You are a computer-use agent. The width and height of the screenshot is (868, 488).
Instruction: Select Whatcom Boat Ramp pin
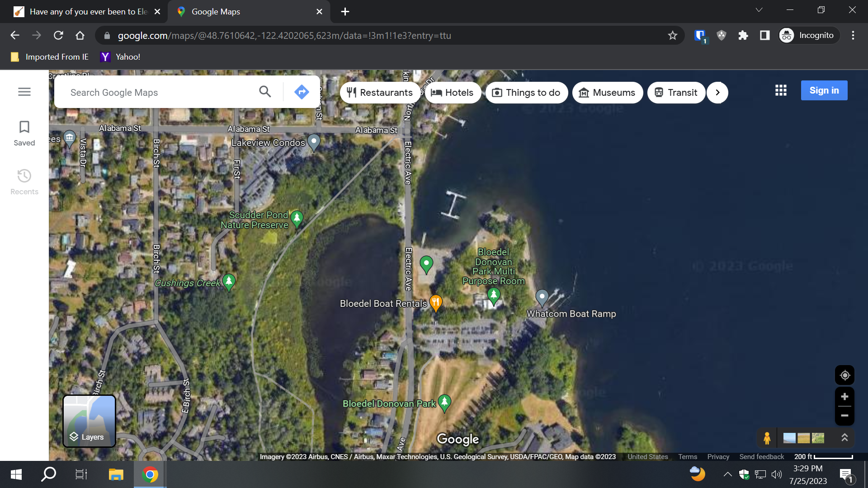[x=542, y=298]
